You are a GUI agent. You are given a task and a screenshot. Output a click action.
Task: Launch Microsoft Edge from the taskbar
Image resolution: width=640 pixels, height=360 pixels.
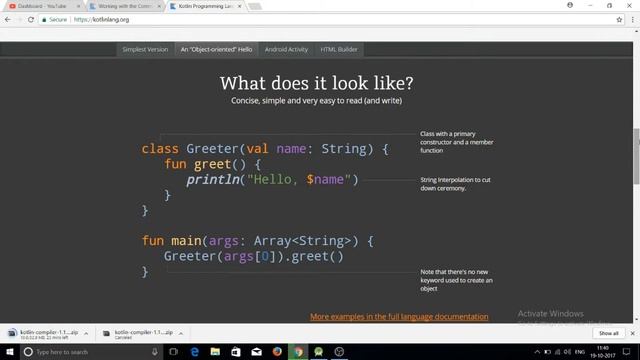pyautogui.click(x=195, y=352)
